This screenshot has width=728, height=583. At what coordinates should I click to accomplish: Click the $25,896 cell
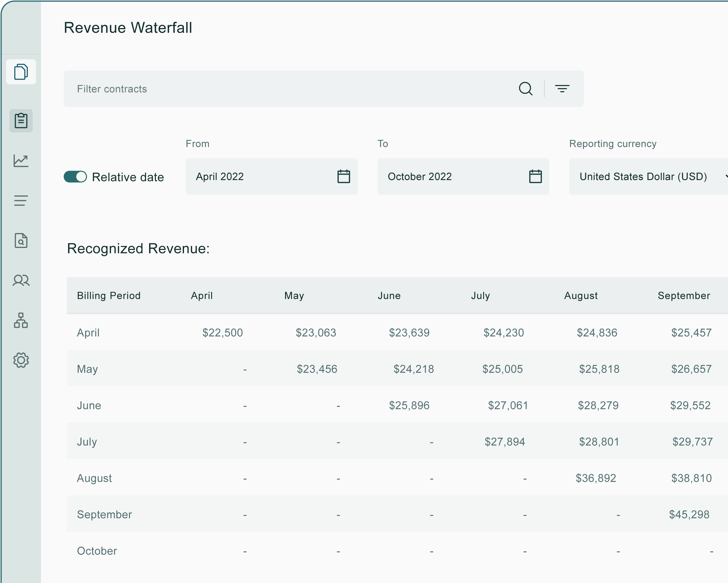tap(409, 405)
